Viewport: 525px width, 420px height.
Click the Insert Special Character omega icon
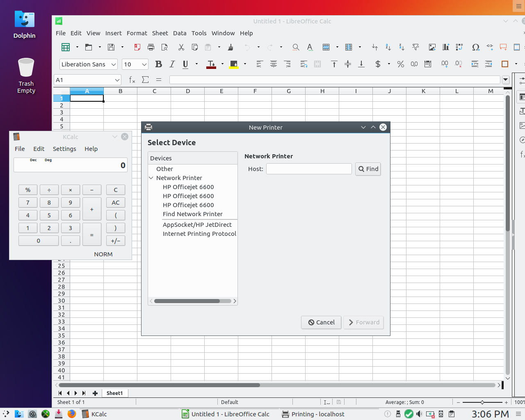click(x=476, y=47)
